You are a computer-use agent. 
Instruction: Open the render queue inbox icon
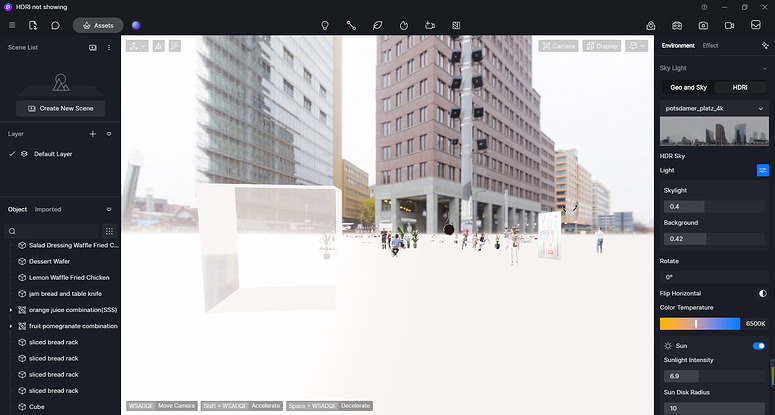(756, 25)
